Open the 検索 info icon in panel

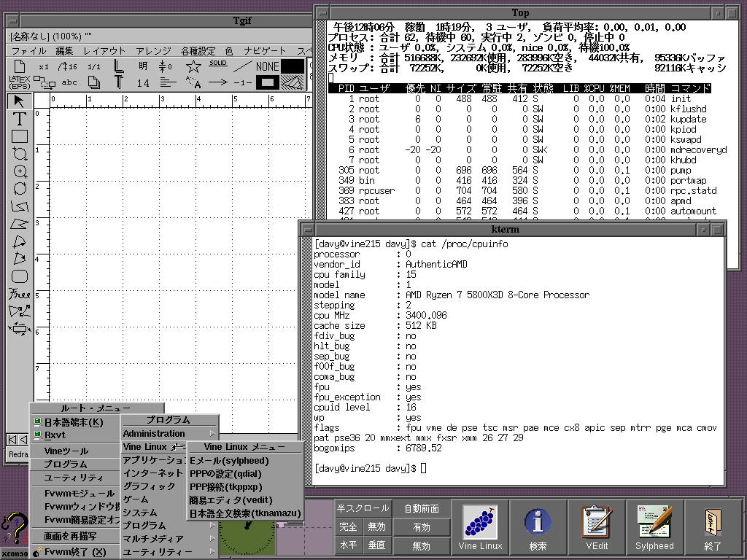coord(538,526)
